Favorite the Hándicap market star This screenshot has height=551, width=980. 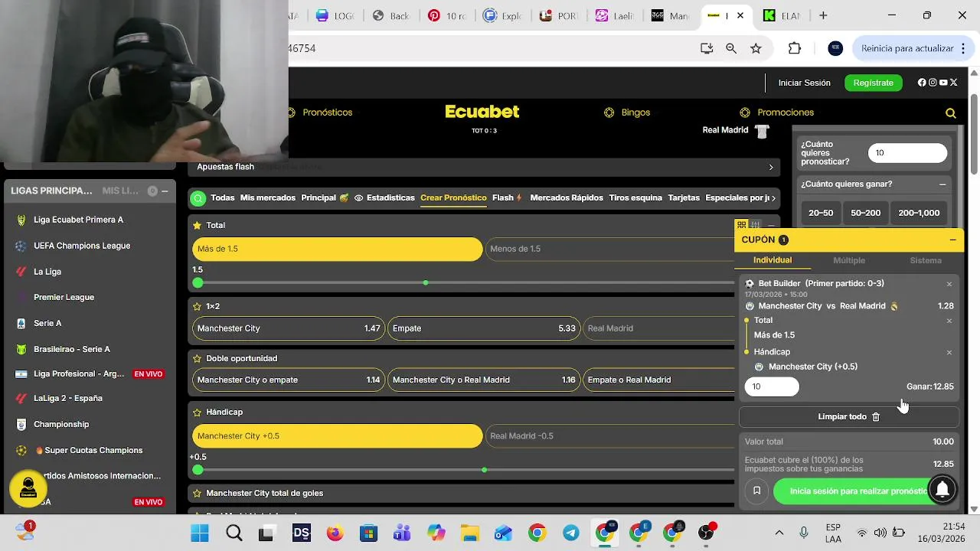[x=197, y=412]
